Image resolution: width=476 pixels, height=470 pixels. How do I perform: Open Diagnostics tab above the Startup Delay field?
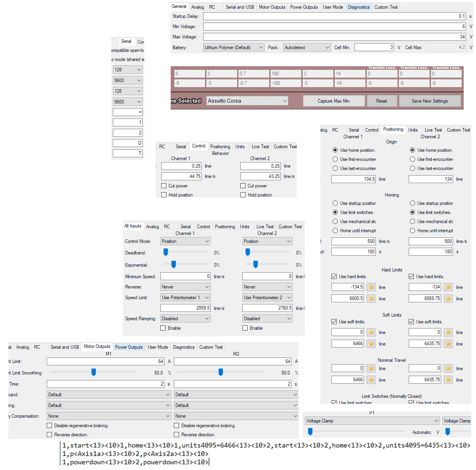click(359, 7)
